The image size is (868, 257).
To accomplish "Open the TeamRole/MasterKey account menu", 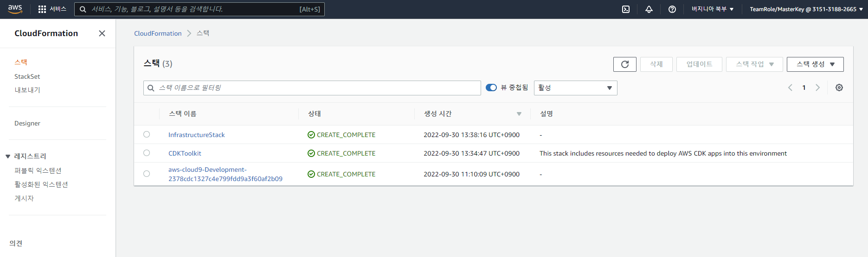I will pos(806,9).
